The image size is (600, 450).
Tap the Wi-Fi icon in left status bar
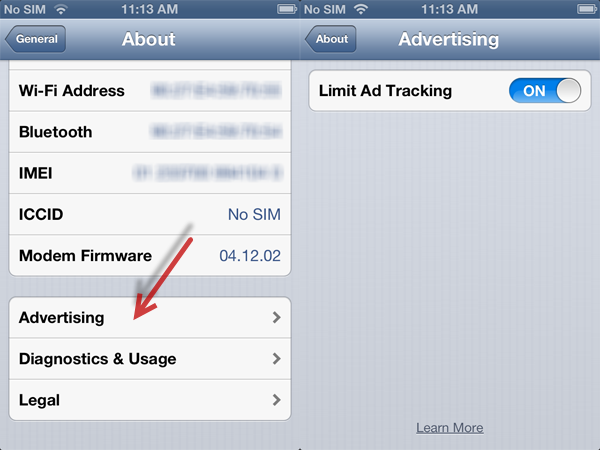click(x=60, y=9)
